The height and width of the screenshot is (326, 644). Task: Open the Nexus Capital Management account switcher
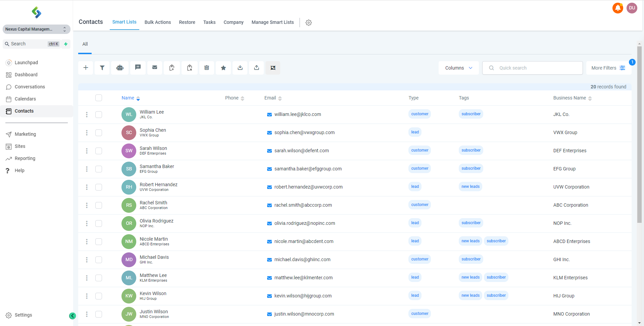[x=36, y=29]
